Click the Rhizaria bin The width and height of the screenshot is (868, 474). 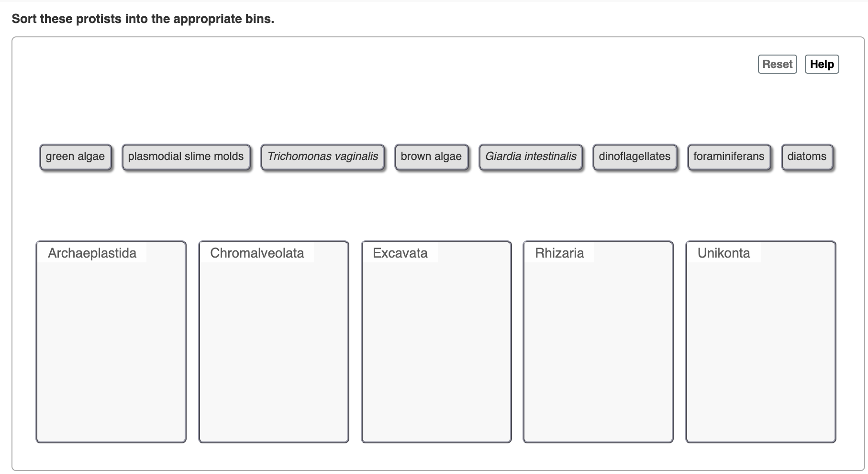(x=598, y=340)
